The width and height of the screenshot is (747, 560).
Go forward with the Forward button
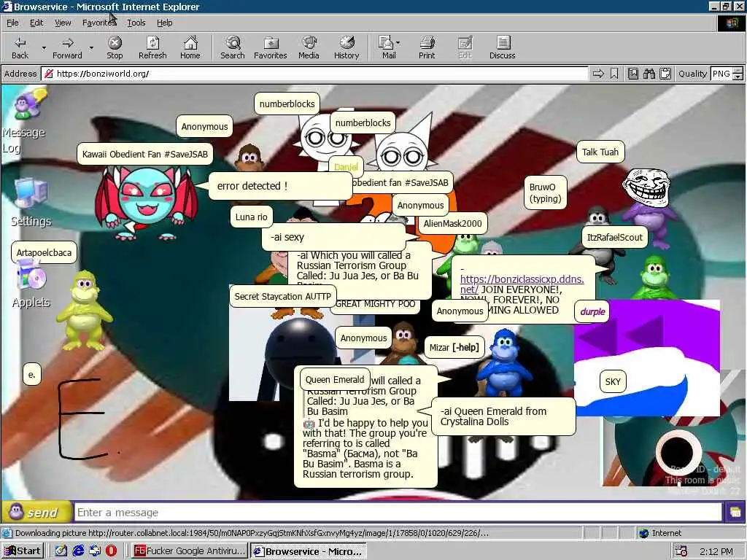click(67, 48)
